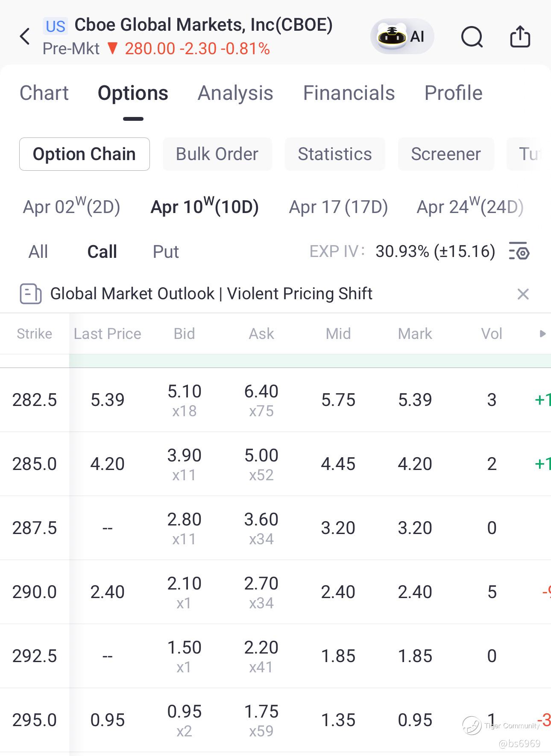Open option chain display settings icon
Viewport: 551px width, 756px height.
click(x=519, y=251)
